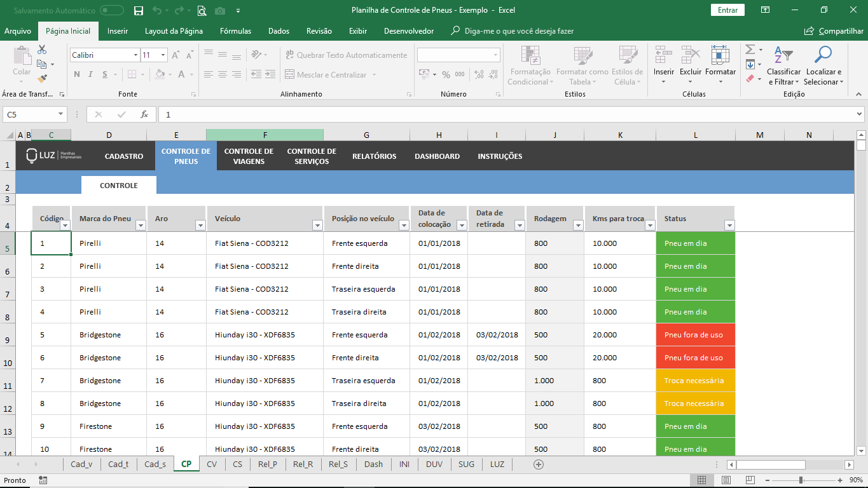Toggle Salvamento Automático switch

tap(112, 10)
